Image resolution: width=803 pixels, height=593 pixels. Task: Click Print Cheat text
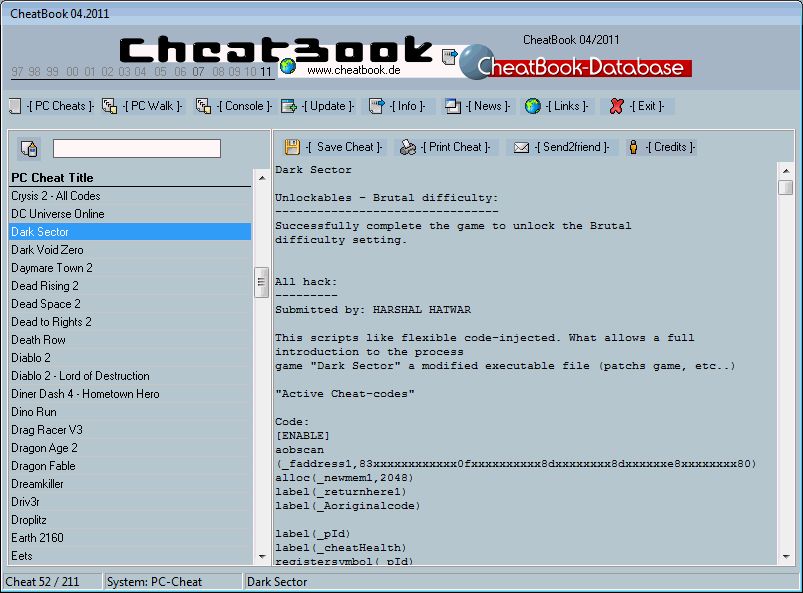[x=455, y=147]
